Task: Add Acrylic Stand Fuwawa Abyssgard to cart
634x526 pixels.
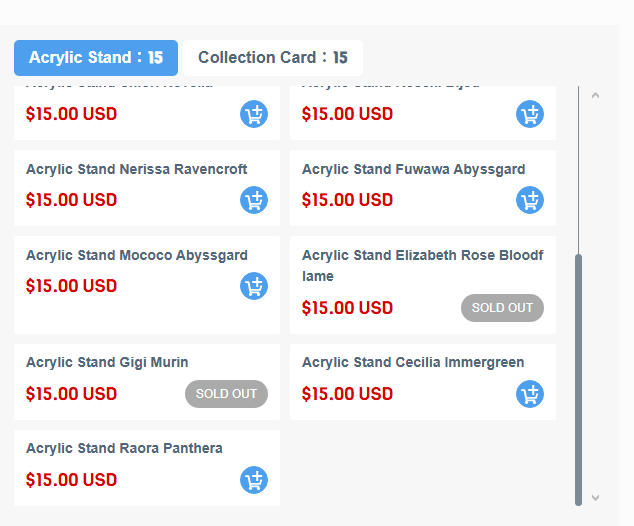Action: pyautogui.click(x=530, y=200)
